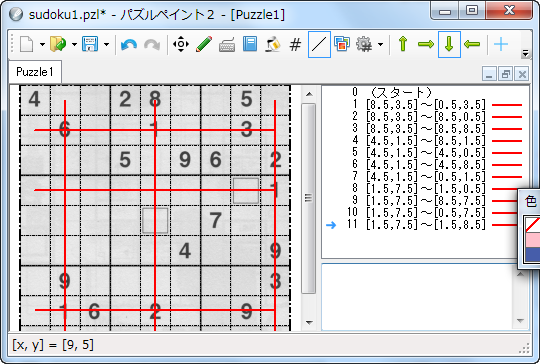
Task: Click the green up arrow
Action: click(403, 44)
